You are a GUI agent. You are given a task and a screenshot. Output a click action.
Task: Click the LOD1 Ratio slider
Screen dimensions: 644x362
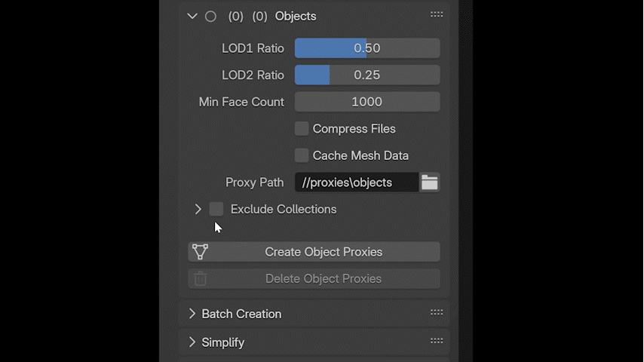coord(366,48)
